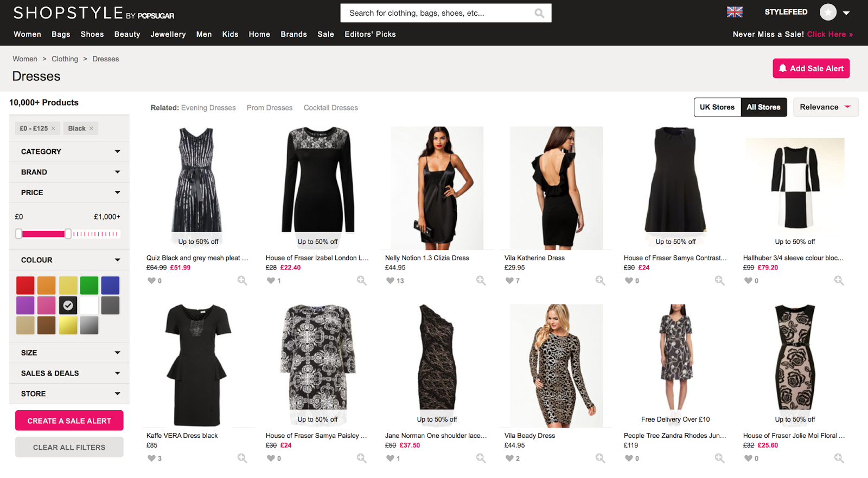Deselect the checked black colour swatch
This screenshot has width=868, height=478.
point(68,306)
